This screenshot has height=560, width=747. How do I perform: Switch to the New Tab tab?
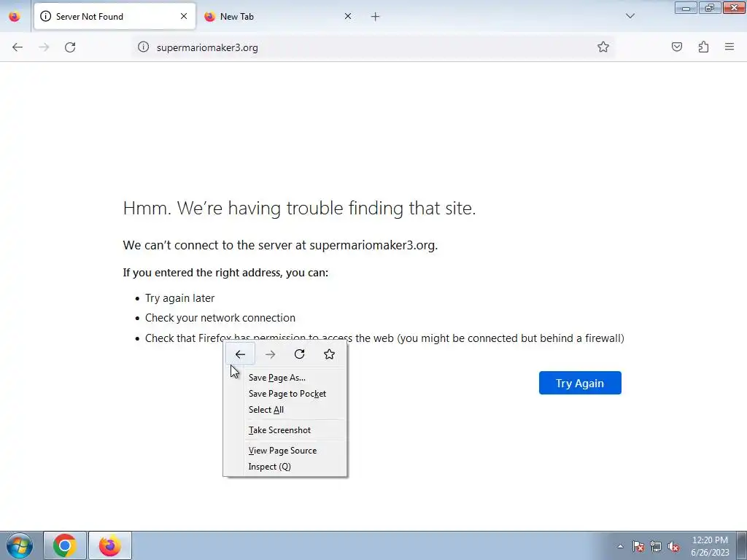click(279, 16)
